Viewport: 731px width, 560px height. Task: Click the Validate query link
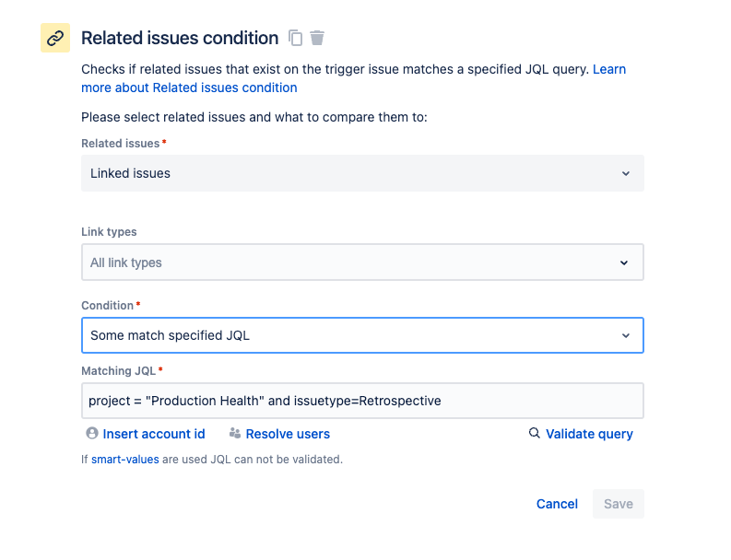pos(589,433)
